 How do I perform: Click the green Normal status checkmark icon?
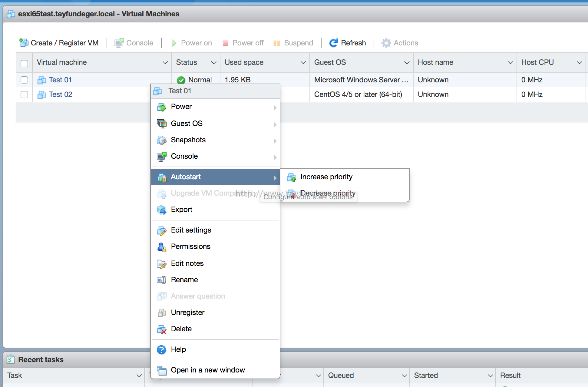click(181, 80)
